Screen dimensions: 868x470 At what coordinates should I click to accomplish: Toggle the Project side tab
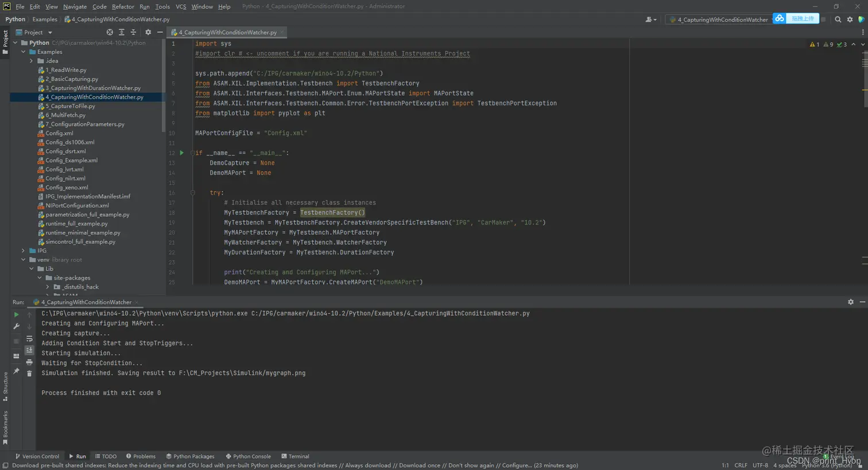pyautogui.click(x=5, y=42)
